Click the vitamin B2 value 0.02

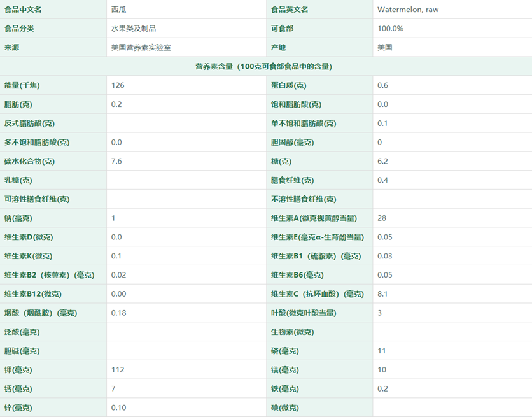(x=118, y=275)
